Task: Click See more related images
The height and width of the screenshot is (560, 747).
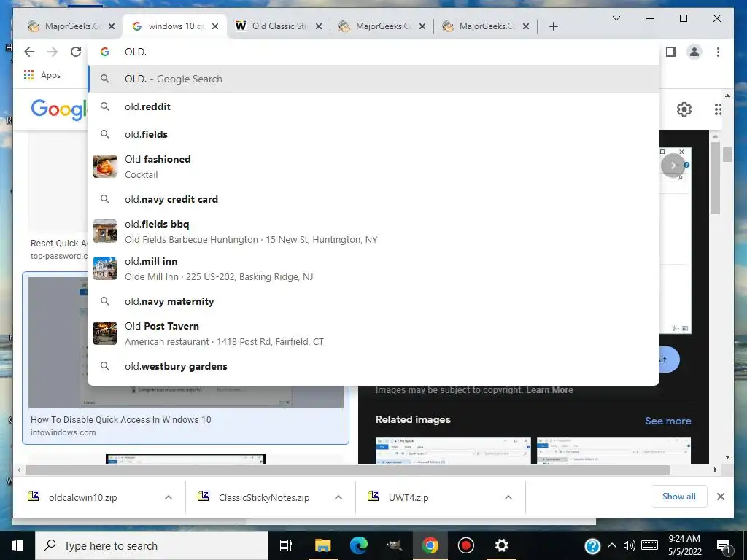Action: point(667,421)
